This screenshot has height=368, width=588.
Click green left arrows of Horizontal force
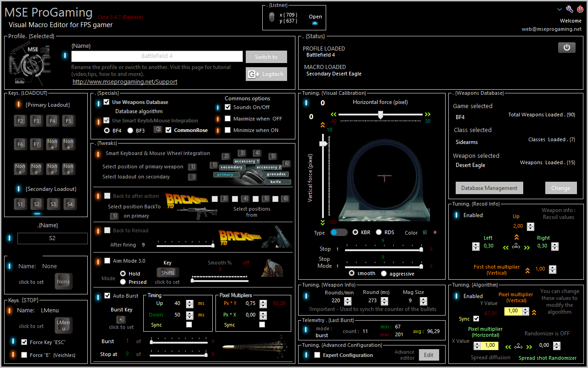[x=334, y=114]
